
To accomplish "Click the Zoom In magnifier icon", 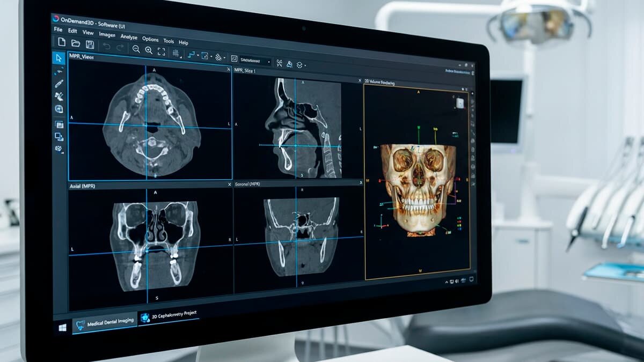I will point(149,50).
